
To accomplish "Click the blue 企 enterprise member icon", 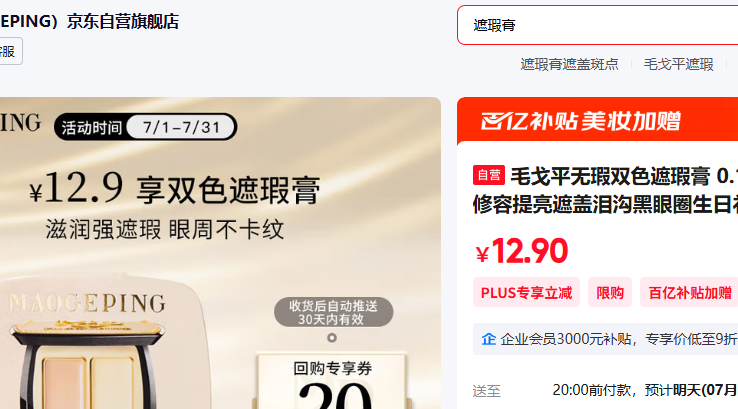I will point(489,339).
